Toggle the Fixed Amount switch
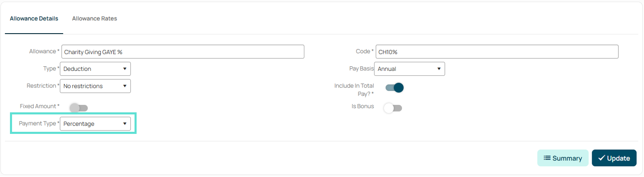 [x=79, y=108]
